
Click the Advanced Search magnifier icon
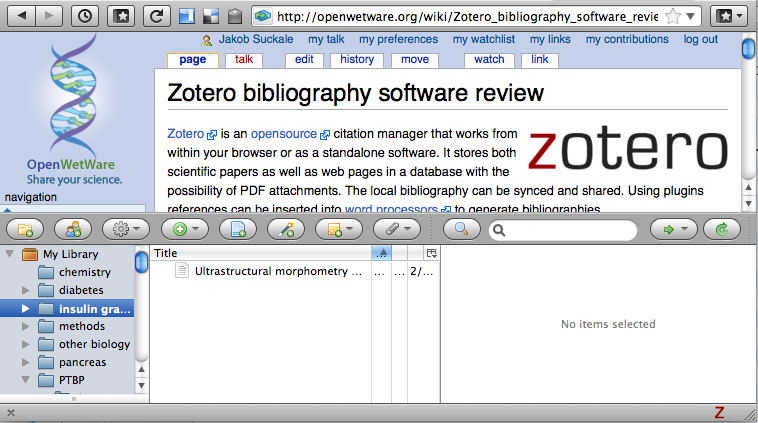point(461,230)
